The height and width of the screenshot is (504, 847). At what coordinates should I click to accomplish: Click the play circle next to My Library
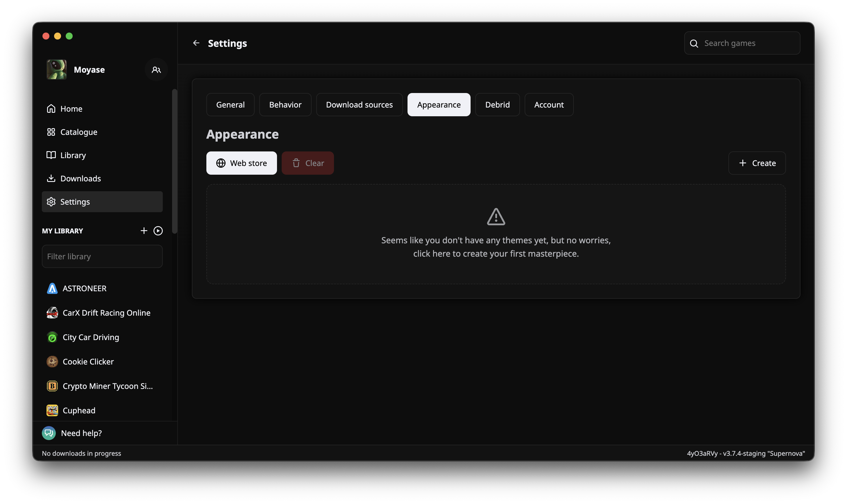pos(158,230)
